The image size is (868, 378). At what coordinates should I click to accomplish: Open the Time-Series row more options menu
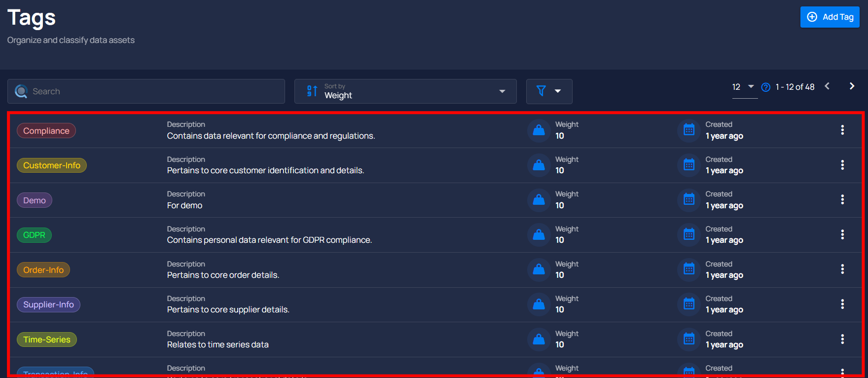click(842, 339)
